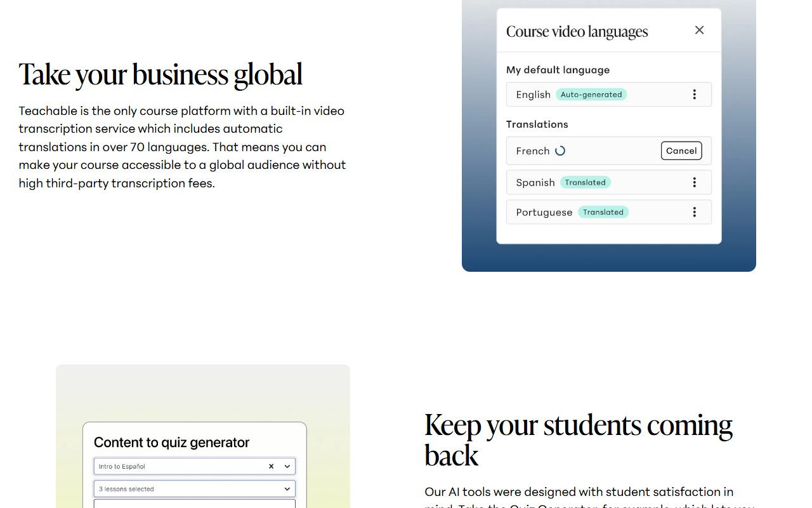Screen dimensions: 812x508
Task: Click the Auto-generated badge on English
Action: click(x=591, y=95)
